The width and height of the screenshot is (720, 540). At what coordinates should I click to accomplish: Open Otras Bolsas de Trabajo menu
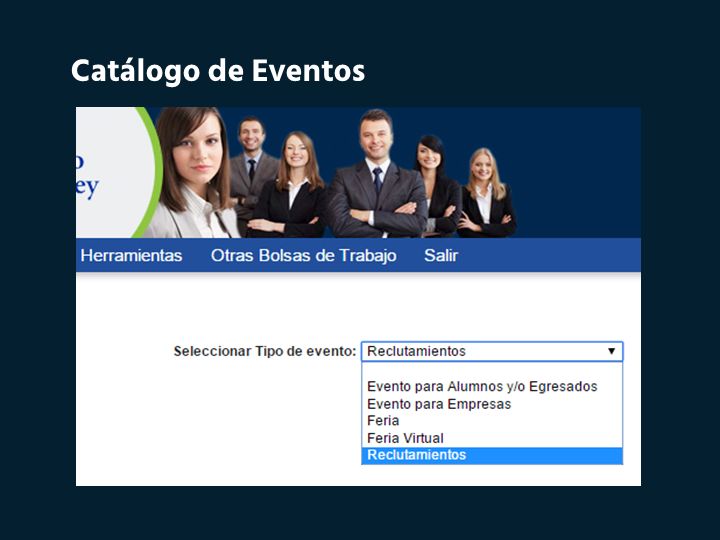click(x=304, y=255)
